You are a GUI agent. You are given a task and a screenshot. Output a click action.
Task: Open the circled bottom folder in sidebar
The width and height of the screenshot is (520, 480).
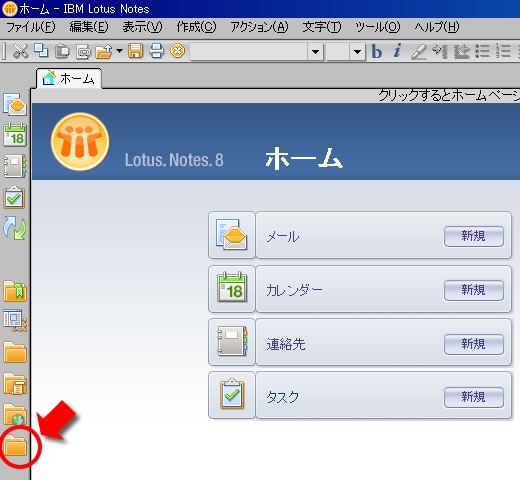(x=15, y=445)
